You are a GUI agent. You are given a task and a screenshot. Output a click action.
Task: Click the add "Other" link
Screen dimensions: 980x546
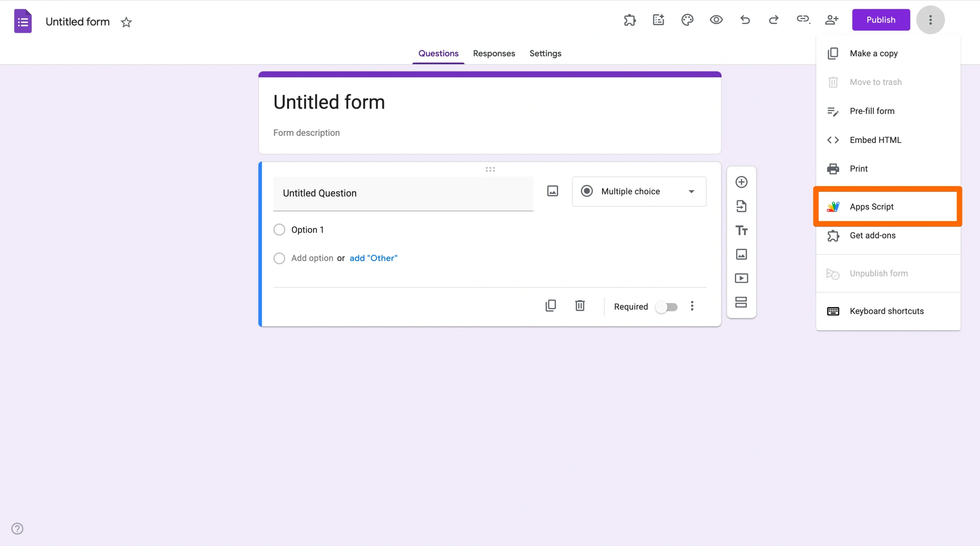click(x=373, y=258)
